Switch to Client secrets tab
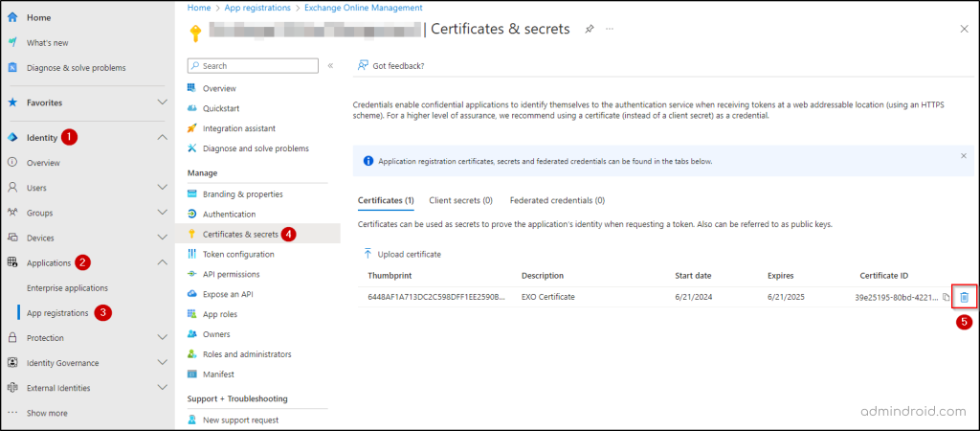980x431 pixels. coord(460,200)
